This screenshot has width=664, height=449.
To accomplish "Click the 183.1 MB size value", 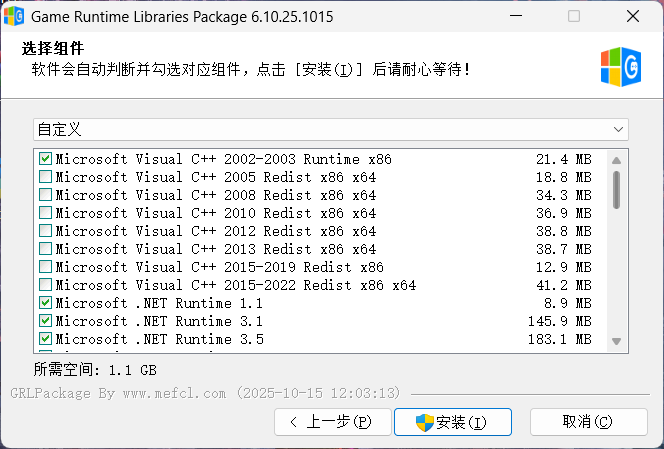I will [x=559, y=339].
